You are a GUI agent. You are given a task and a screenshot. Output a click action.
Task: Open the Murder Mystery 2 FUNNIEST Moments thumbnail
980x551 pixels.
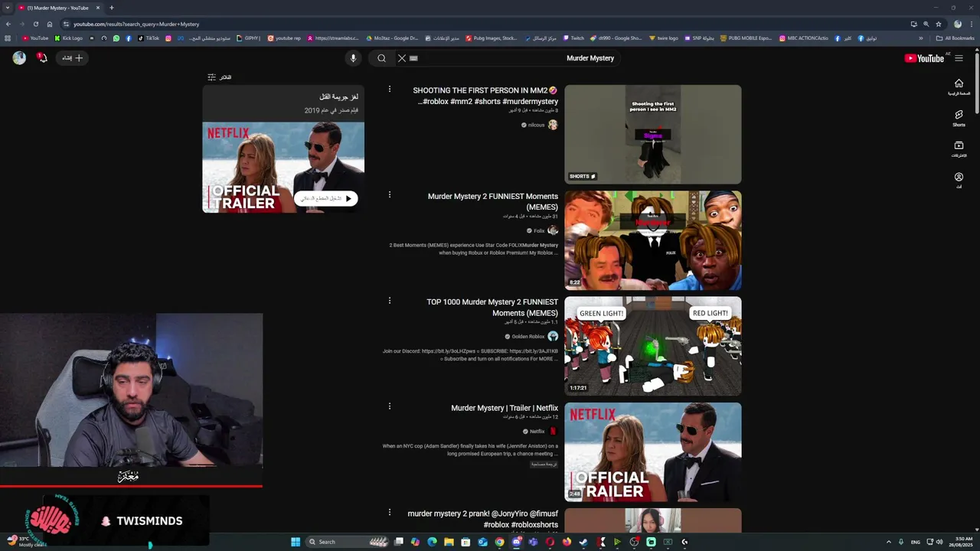653,240
